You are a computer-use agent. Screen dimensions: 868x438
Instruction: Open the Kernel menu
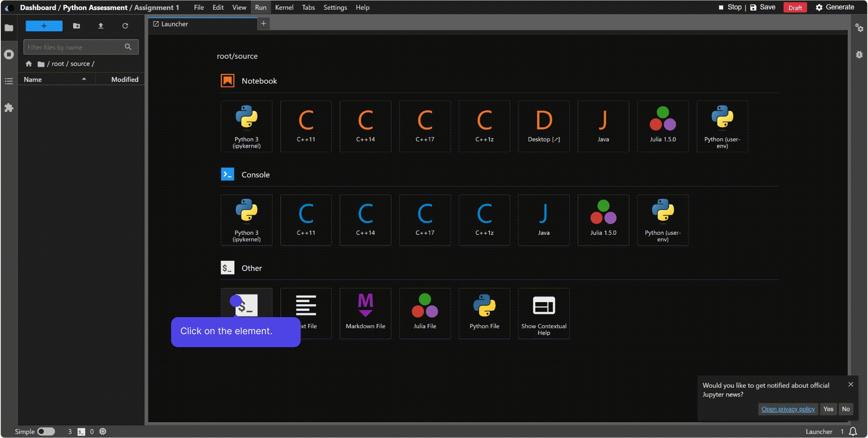[x=284, y=7]
